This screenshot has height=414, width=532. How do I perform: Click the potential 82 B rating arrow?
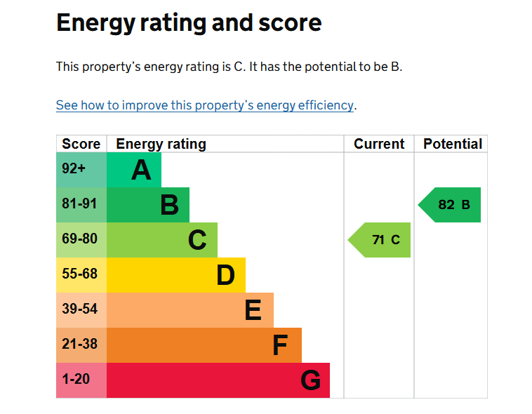450,205
